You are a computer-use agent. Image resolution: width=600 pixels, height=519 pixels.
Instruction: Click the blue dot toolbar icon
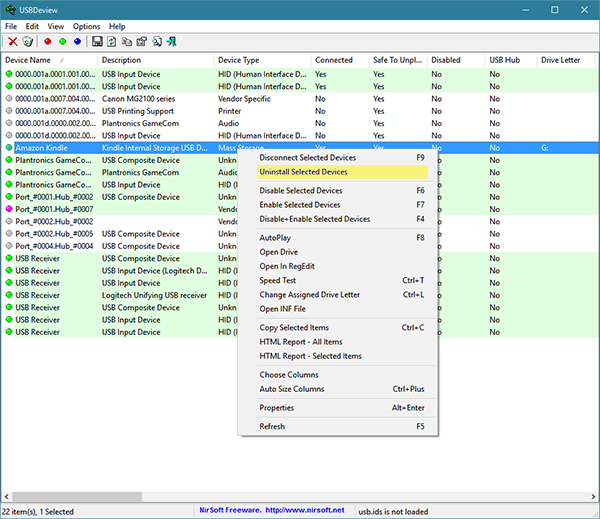77,41
